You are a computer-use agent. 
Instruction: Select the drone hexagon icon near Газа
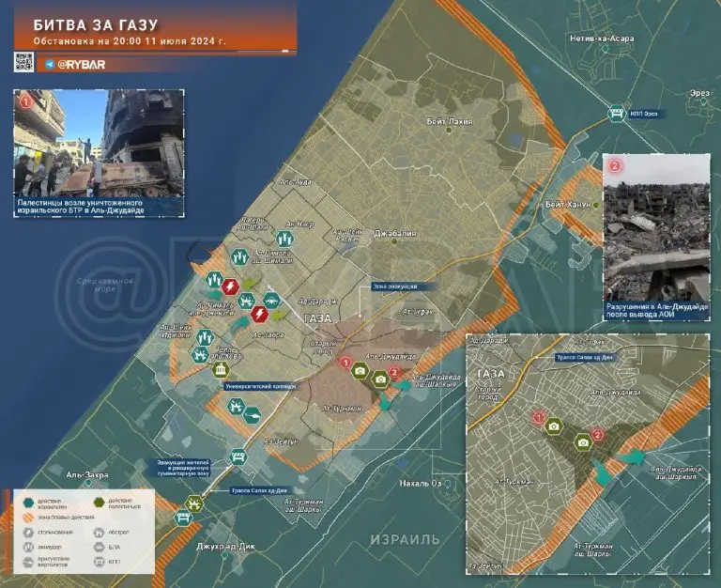tap(273, 301)
